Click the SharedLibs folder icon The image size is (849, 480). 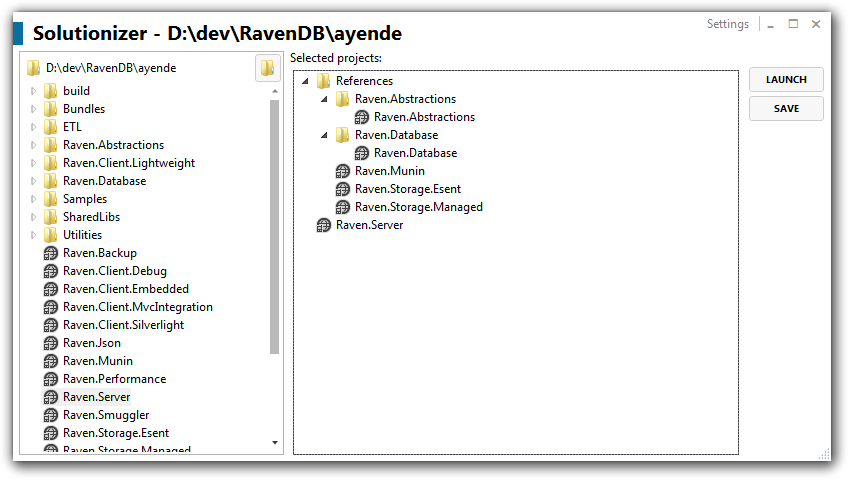pyautogui.click(x=50, y=216)
